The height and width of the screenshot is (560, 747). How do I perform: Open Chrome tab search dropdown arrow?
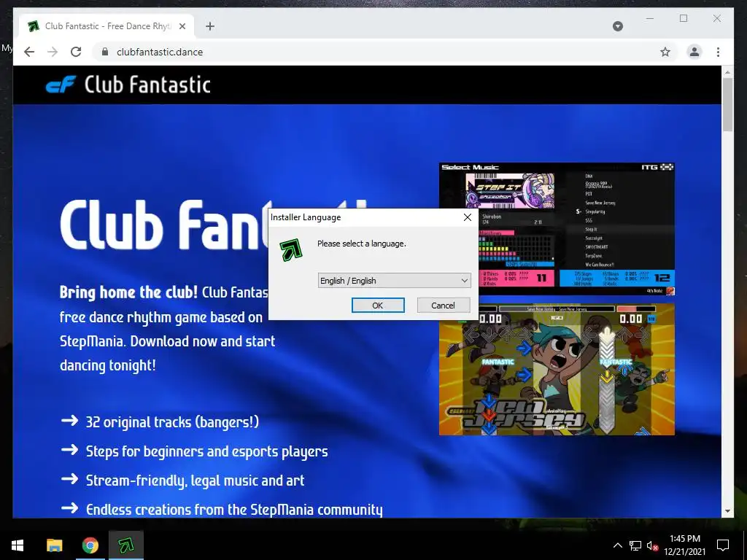617,26
